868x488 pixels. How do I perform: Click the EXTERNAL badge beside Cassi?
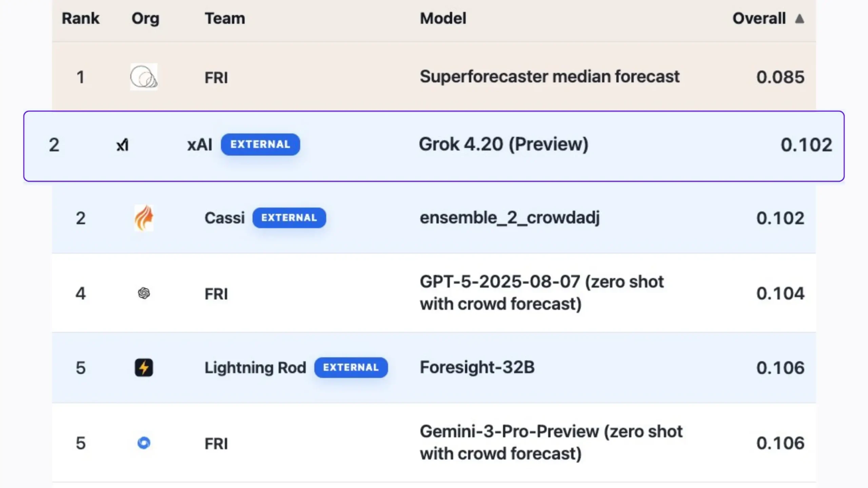click(x=289, y=218)
